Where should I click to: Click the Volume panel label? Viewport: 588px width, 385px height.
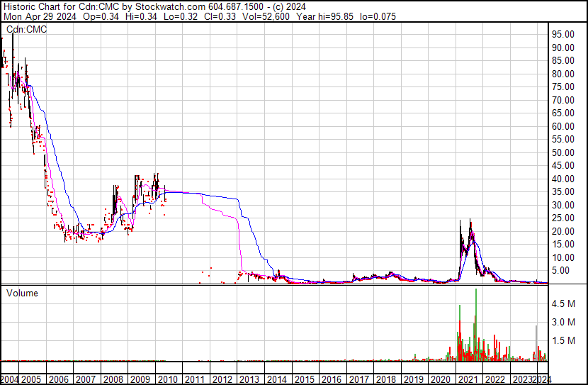[22, 293]
